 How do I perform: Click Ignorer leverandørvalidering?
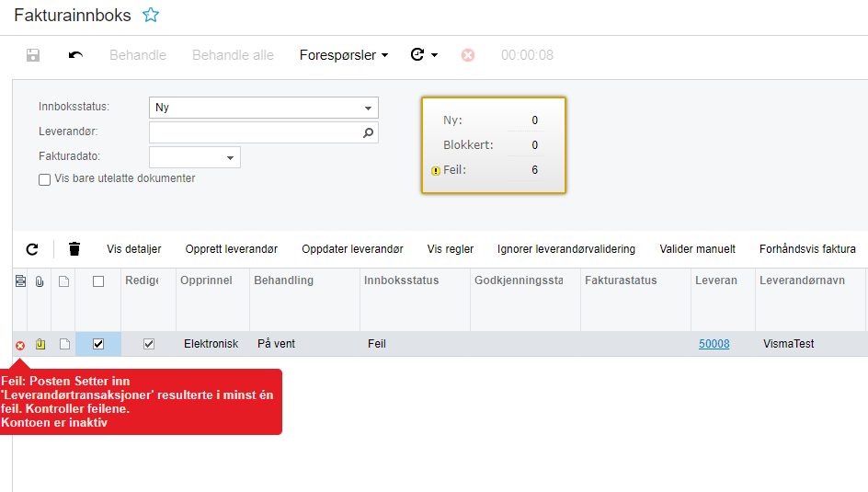pos(566,249)
